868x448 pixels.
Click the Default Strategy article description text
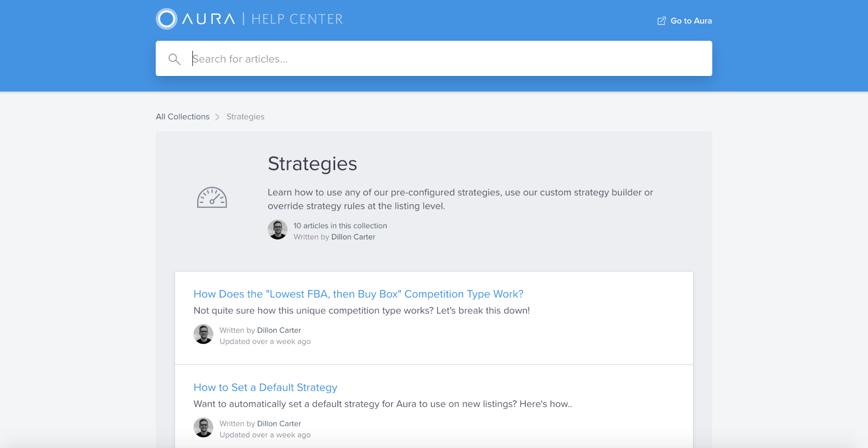click(383, 404)
